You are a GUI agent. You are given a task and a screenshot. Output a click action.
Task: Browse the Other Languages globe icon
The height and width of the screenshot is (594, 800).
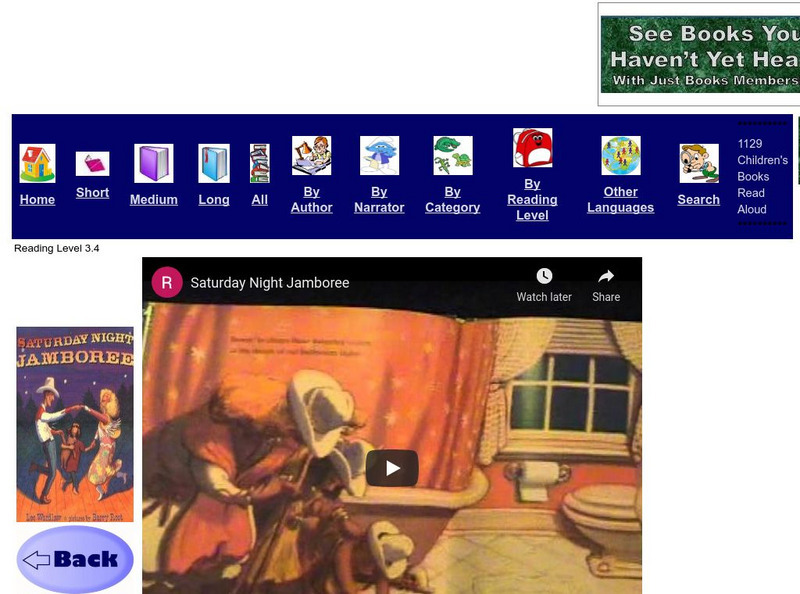tap(621, 152)
